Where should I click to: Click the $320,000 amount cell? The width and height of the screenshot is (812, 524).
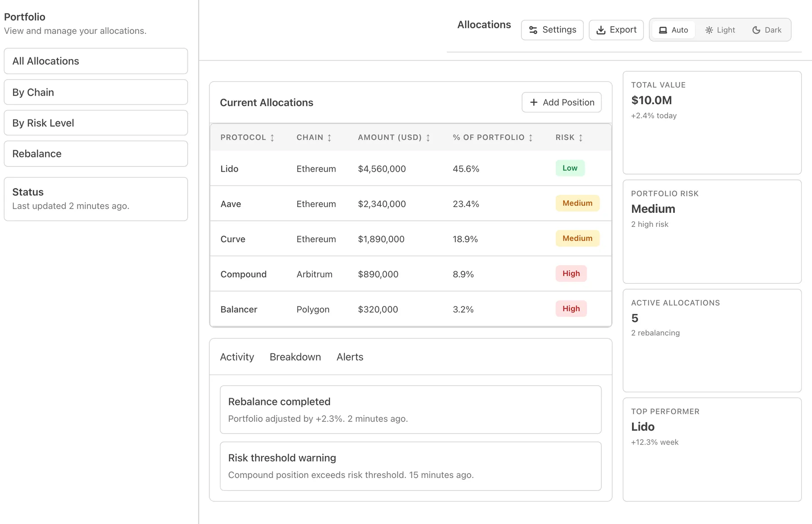[378, 309]
